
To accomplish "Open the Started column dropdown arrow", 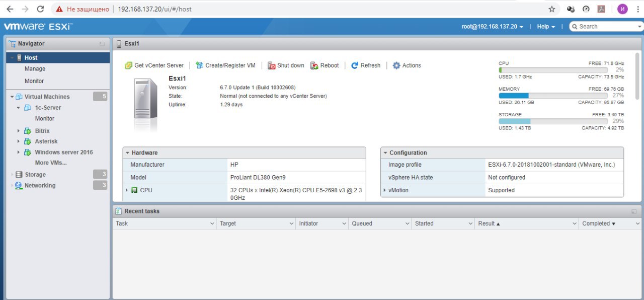I will 471,223.
